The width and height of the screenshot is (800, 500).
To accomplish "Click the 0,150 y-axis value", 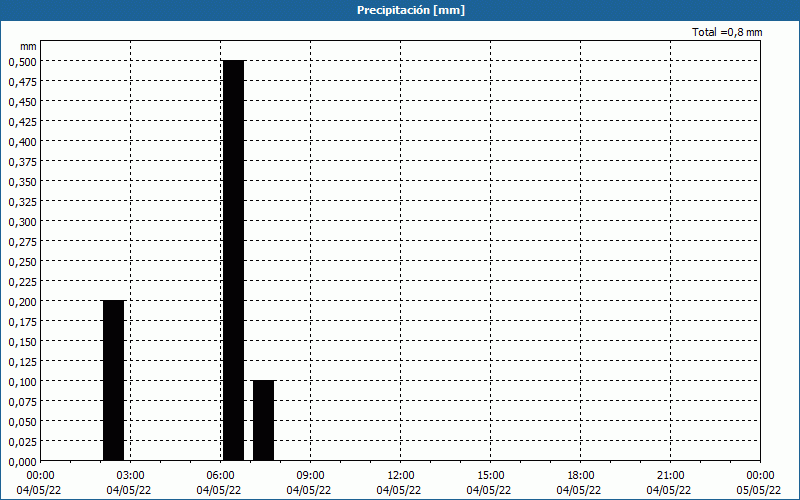I will pyautogui.click(x=22, y=342).
